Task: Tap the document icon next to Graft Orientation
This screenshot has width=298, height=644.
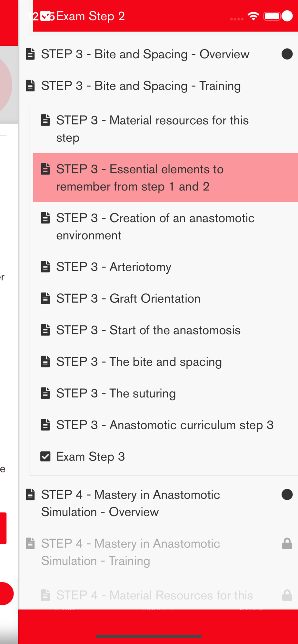Action: tap(45, 298)
